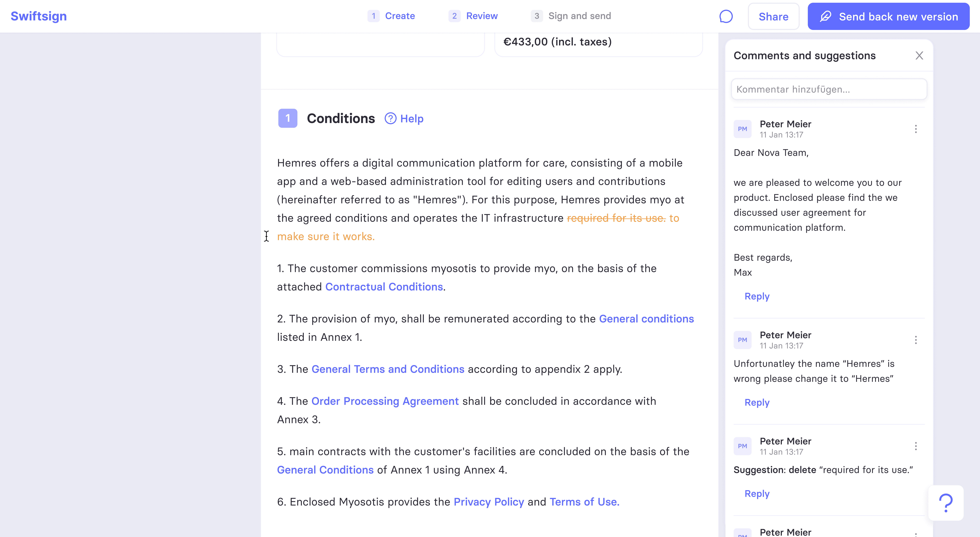980x537 pixels.
Task: Switch to the Review step
Action: [473, 16]
